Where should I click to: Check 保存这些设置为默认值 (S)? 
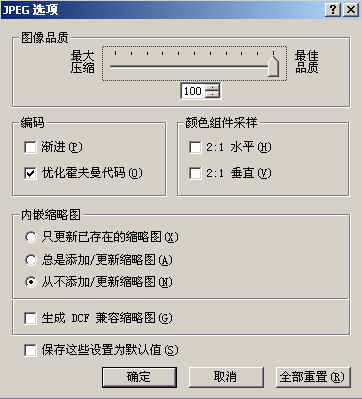[x=31, y=350]
